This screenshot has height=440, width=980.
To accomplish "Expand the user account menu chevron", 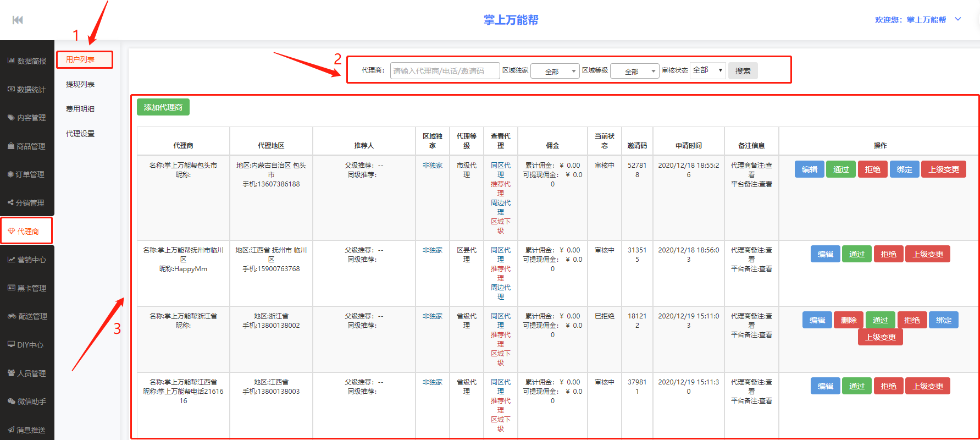I will (958, 19).
